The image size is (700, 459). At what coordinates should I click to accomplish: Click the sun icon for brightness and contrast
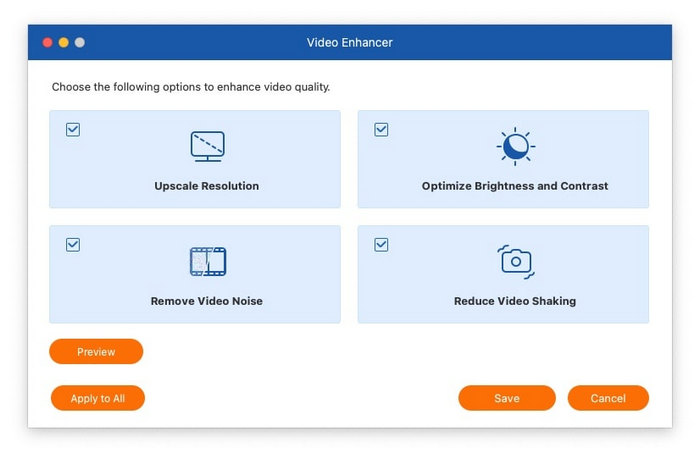(515, 146)
